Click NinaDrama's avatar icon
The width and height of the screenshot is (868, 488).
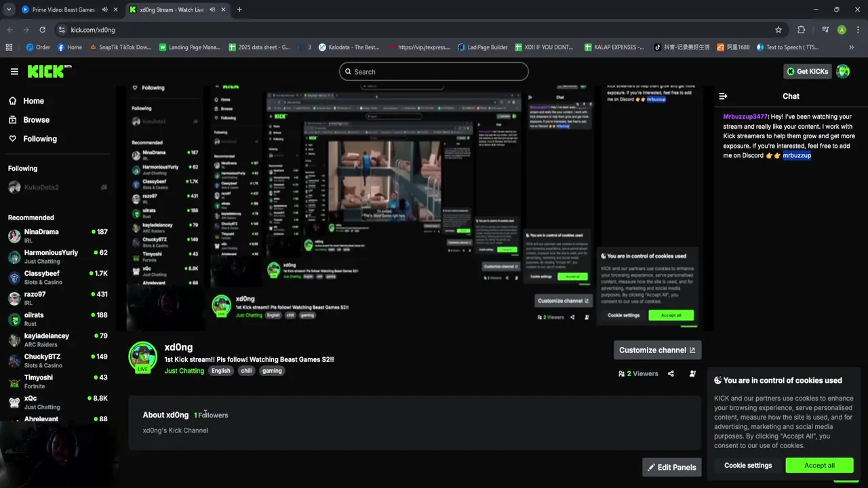coord(14,236)
